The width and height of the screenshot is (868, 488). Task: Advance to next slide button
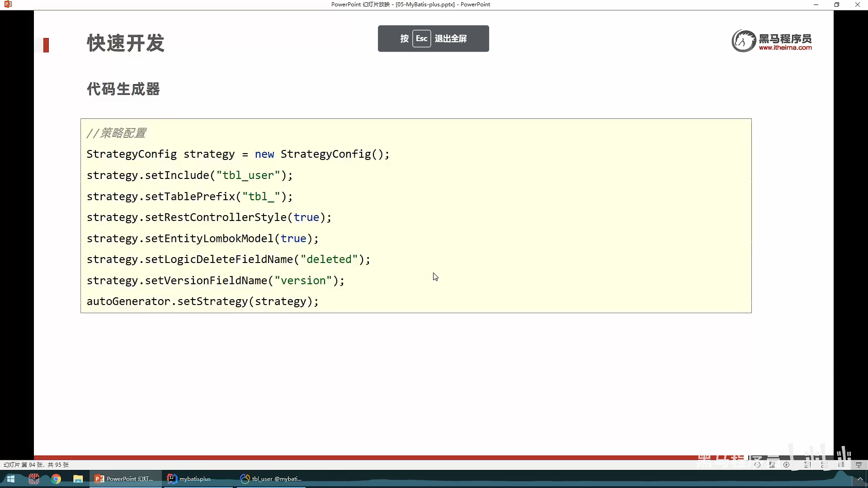787,465
